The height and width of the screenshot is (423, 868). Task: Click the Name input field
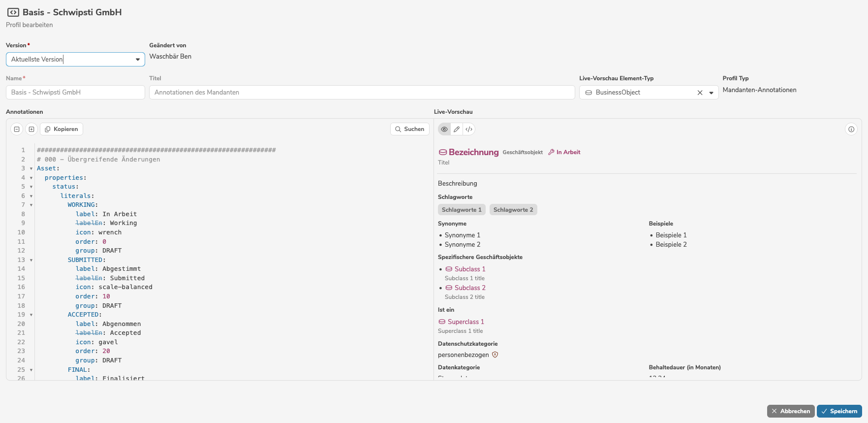click(75, 92)
